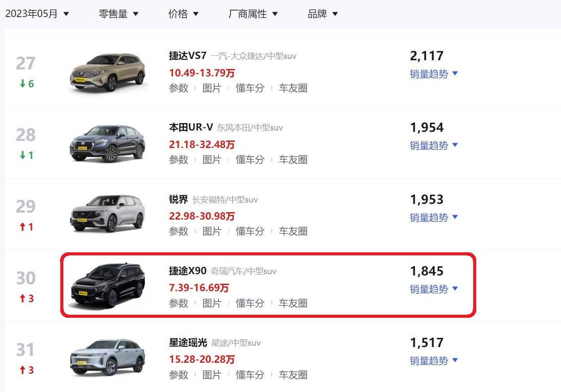Click the 捷途X90 model title
This screenshot has height=392, width=561.
point(187,271)
